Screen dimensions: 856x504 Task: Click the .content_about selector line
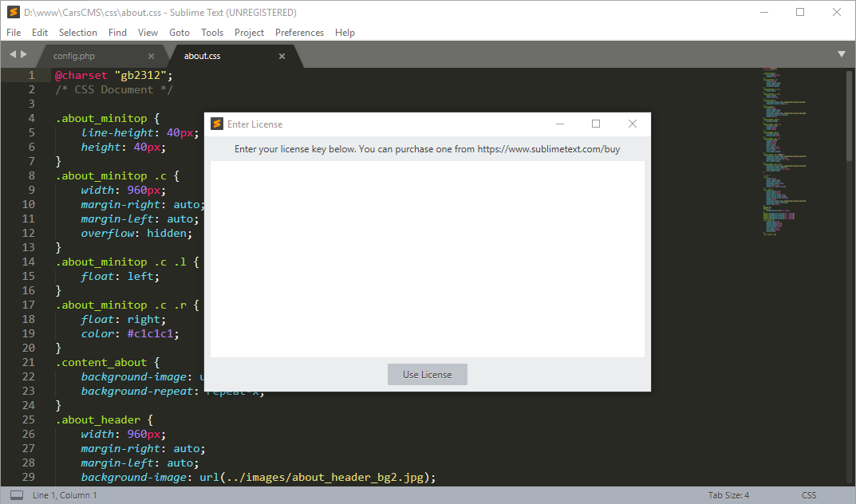(x=108, y=363)
